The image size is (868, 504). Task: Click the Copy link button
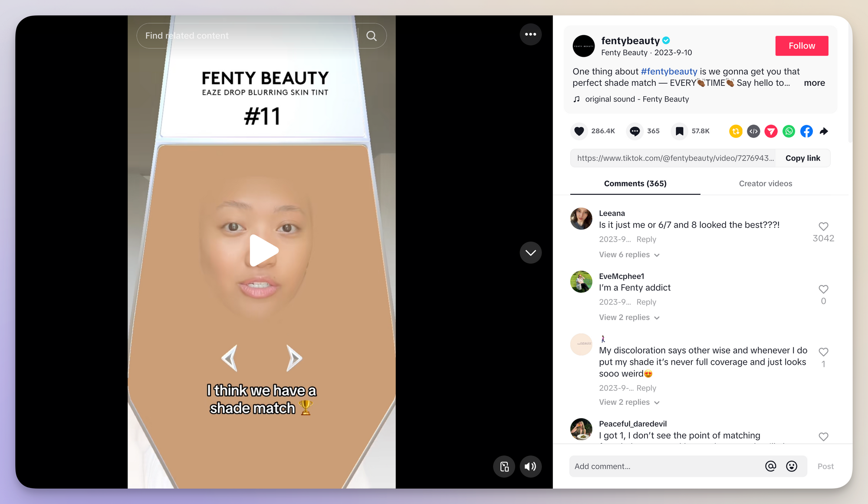(x=802, y=158)
